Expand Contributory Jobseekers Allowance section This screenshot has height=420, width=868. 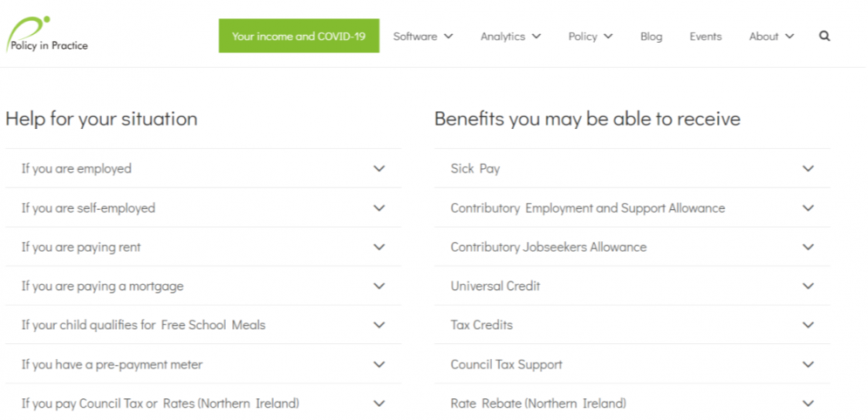pyautogui.click(x=632, y=247)
